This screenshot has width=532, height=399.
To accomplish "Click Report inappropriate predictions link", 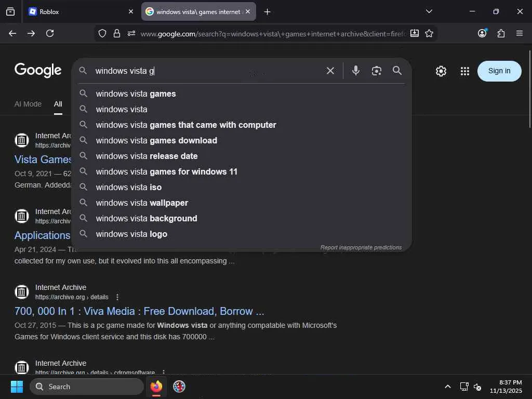I will coord(361,247).
